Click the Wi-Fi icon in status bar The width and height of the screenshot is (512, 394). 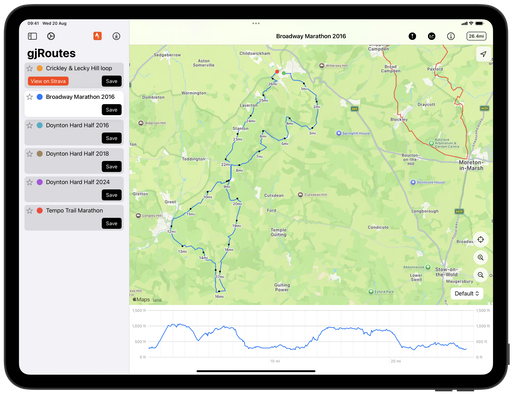click(x=471, y=23)
